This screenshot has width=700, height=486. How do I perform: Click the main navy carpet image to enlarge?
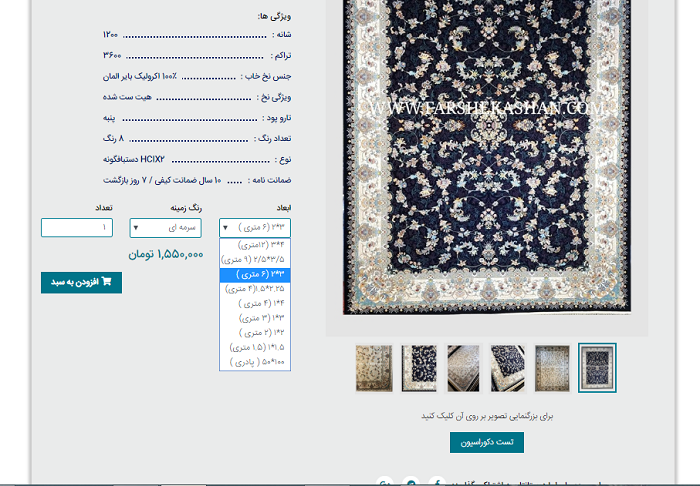click(x=487, y=156)
